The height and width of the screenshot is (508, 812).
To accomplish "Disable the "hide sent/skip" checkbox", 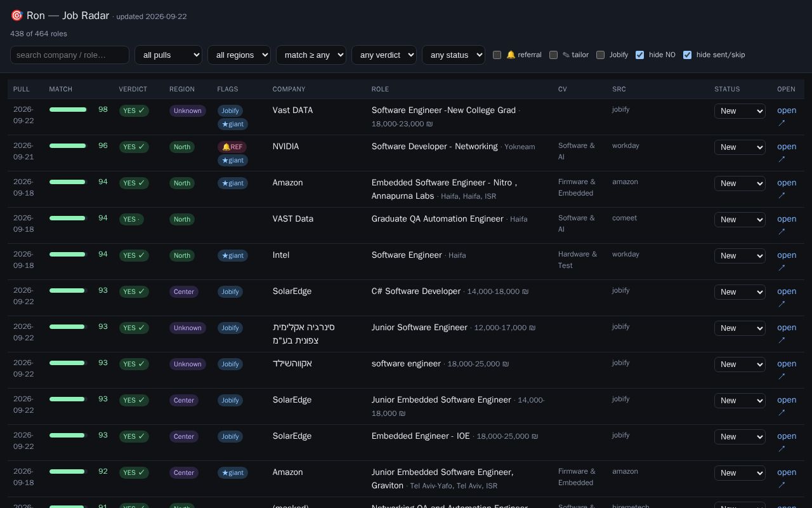I will coord(688,55).
